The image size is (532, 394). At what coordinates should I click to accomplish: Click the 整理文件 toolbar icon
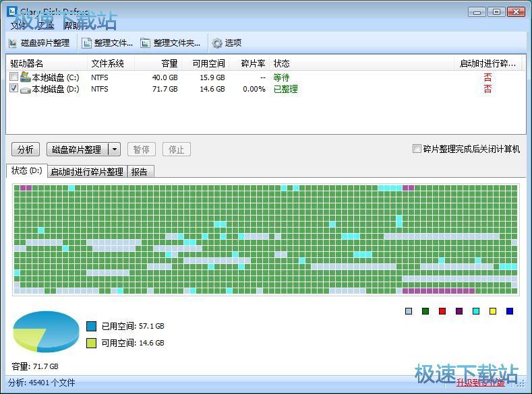tap(87, 43)
